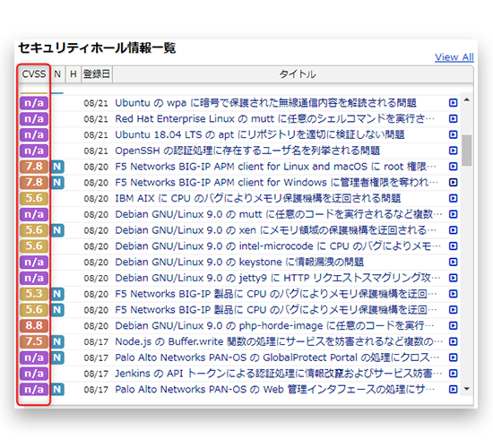Click the N column header
Screen dimensions: 493x448
(x=57, y=74)
